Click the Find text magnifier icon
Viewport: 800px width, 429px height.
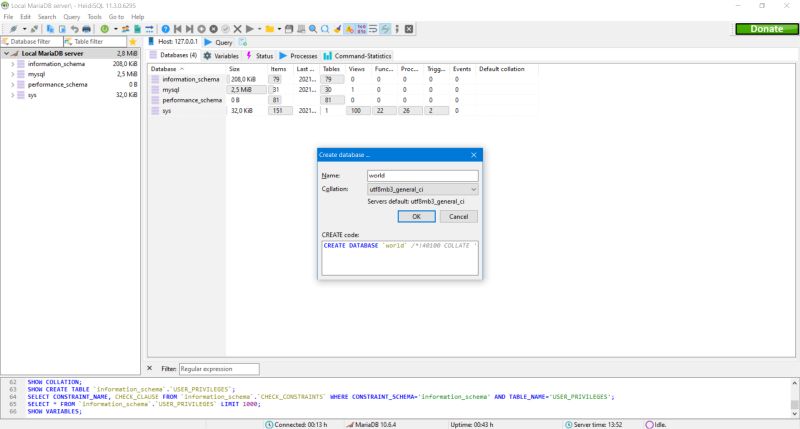coord(313,29)
